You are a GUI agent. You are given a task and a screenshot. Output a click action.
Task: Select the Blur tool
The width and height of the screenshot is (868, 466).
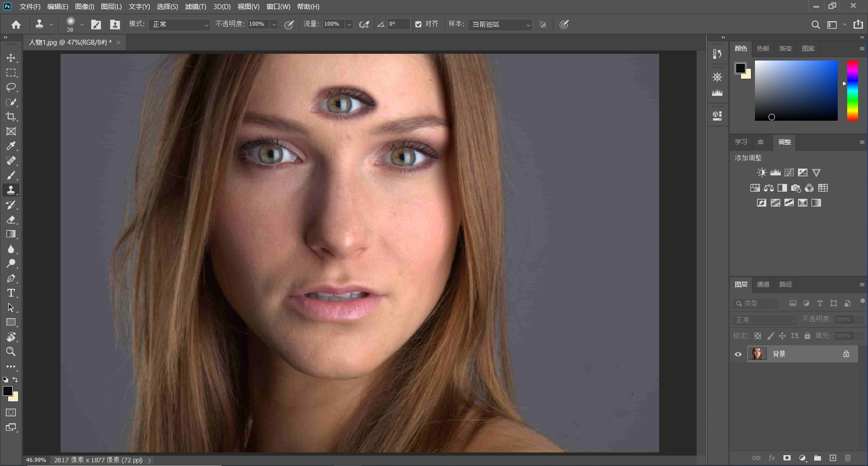click(11, 249)
